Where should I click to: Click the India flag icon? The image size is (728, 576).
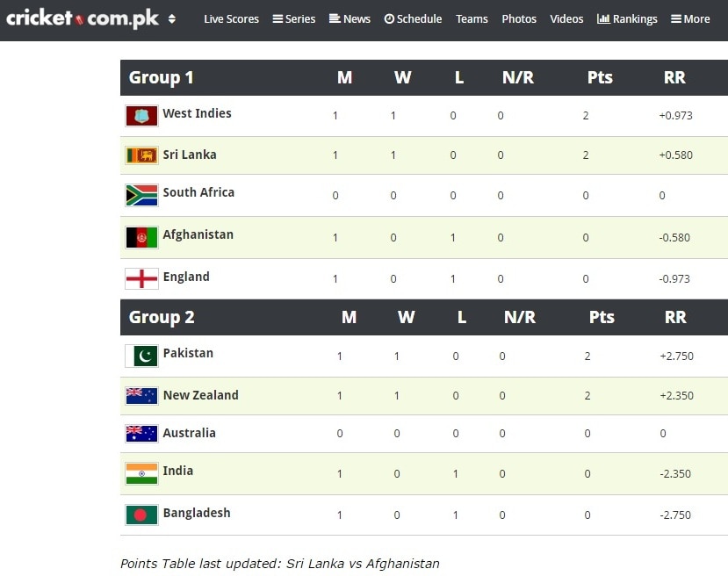click(x=141, y=473)
